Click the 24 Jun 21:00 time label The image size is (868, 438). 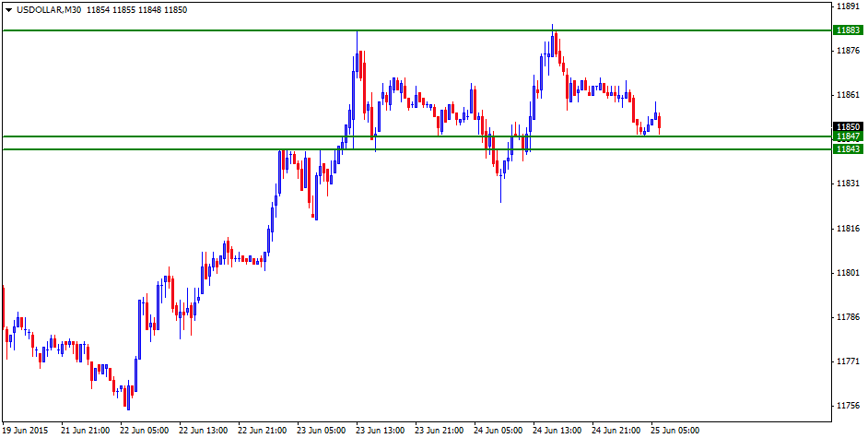point(617,431)
